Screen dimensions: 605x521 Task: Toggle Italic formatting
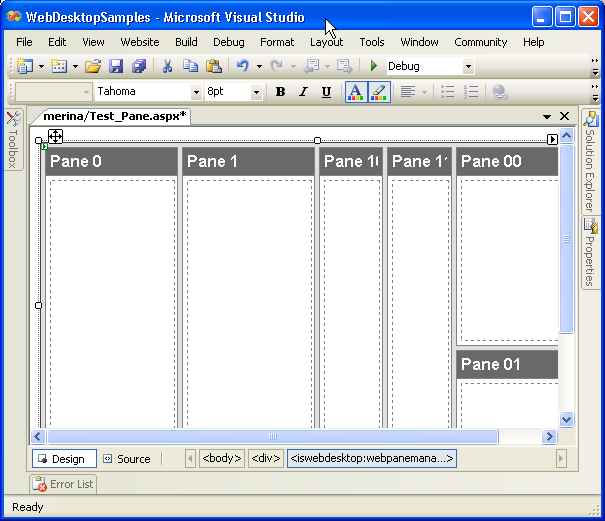pos(303,92)
